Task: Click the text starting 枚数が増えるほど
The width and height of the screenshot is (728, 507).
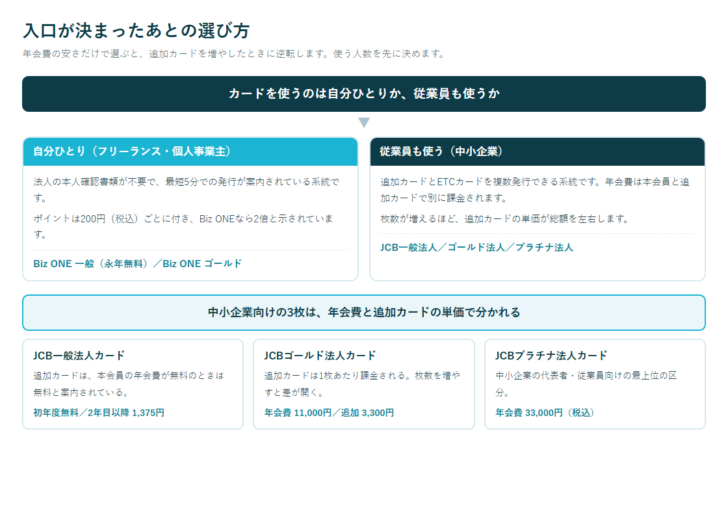Action: pos(504,219)
